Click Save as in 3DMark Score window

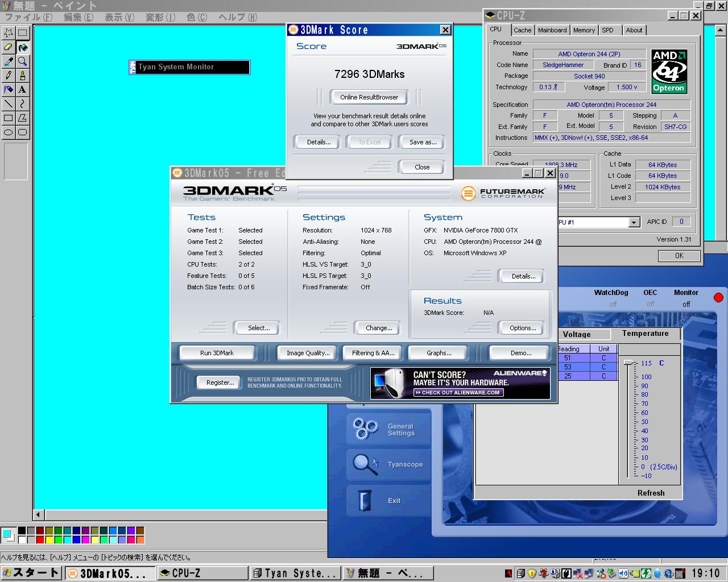(423, 142)
